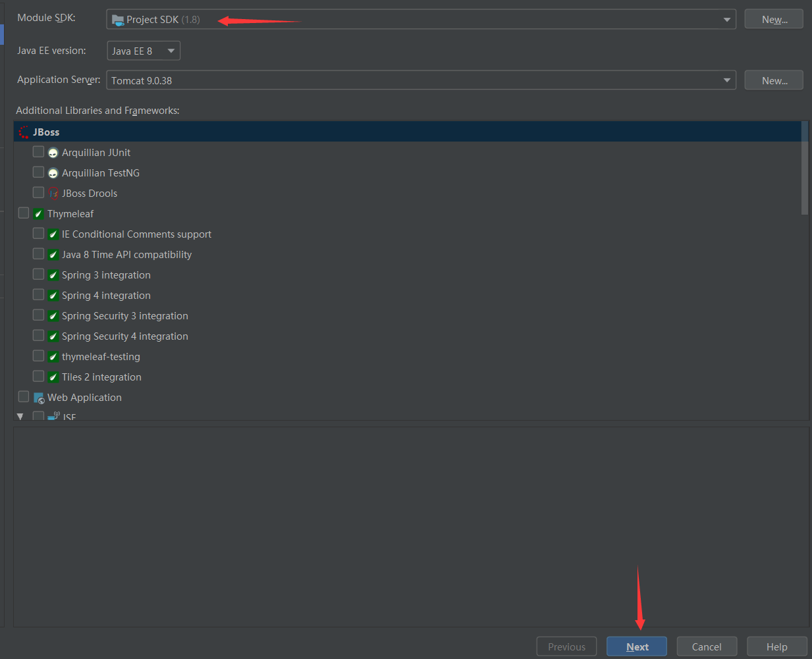The width and height of the screenshot is (812, 659).
Task: Click the Next button
Action: (x=637, y=646)
